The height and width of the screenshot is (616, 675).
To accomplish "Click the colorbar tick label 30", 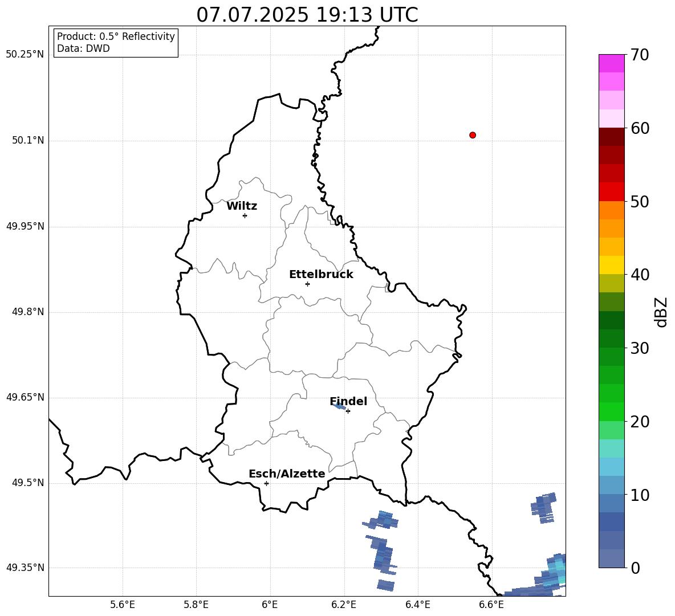I will [x=640, y=348].
